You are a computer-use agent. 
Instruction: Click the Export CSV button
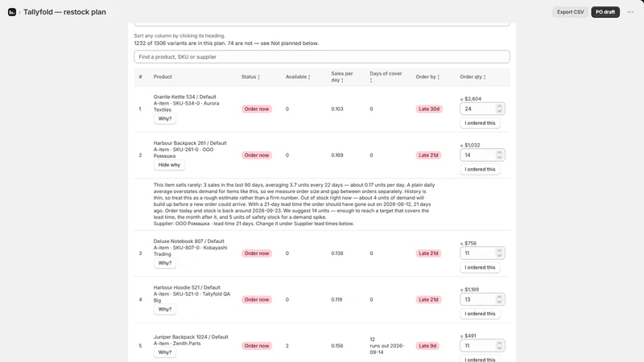570,12
